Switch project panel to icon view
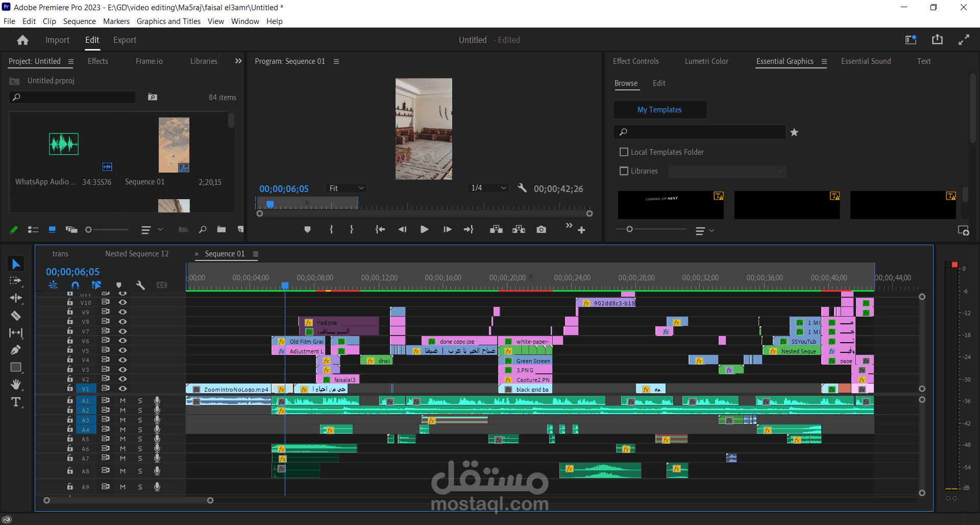This screenshot has height=525, width=980. point(52,230)
